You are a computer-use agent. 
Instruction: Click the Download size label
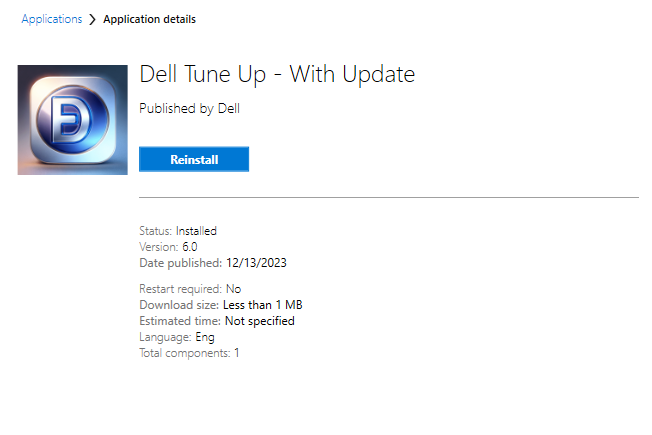(x=179, y=305)
